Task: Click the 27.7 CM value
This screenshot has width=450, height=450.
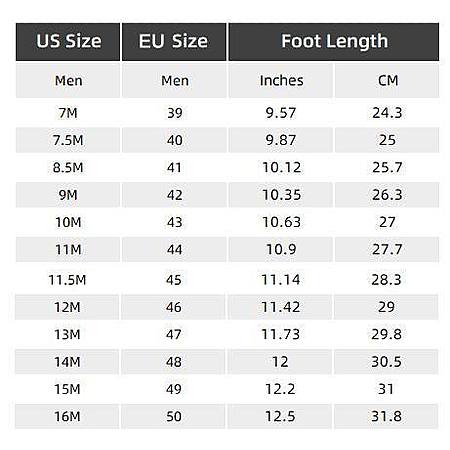Action: [387, 249]
